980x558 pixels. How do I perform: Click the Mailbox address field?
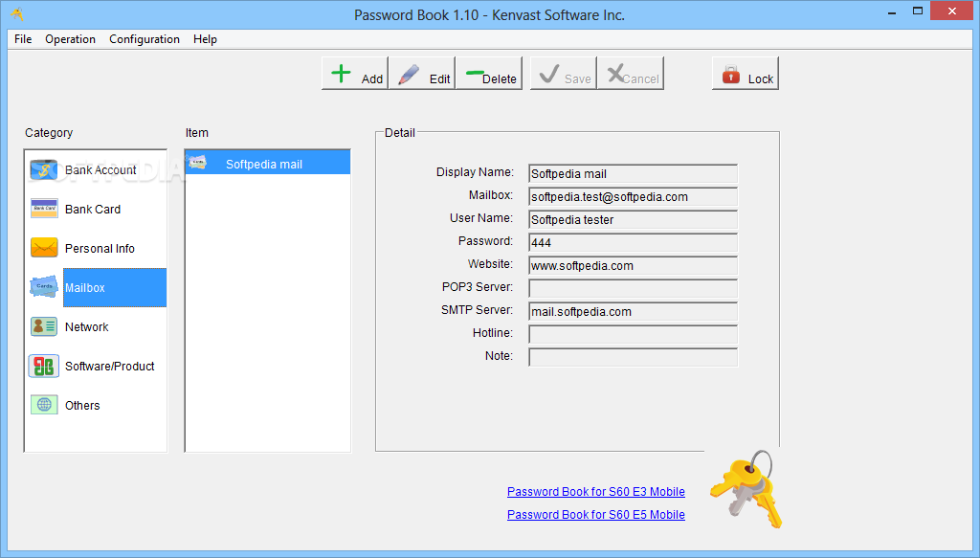coord(633,197)
